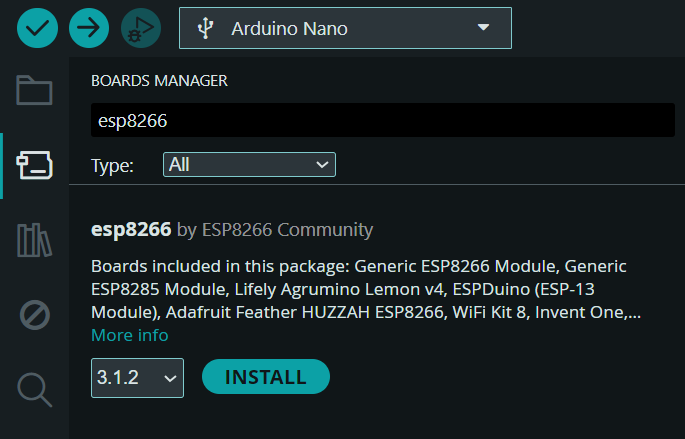The width and height of the screenshot is (685, 439).
Task: Click the USB icon in the board selector
Action: tap(205, 29)
